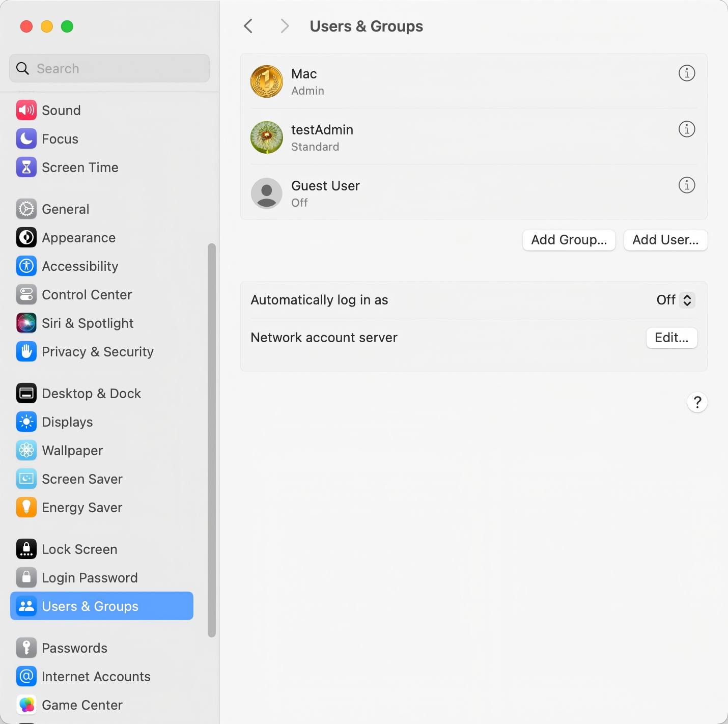The height and width of the screenshot is (724, 728).
Task: Click Add User button
Action: pos(665,240)
